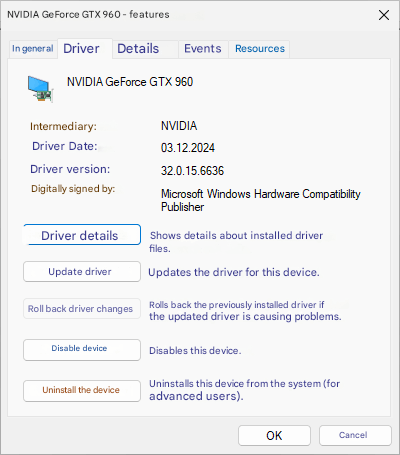This screenshot has height=455, width=400.
Task: Click the Digitally signed by: label
Action: (x=73, y=189)
